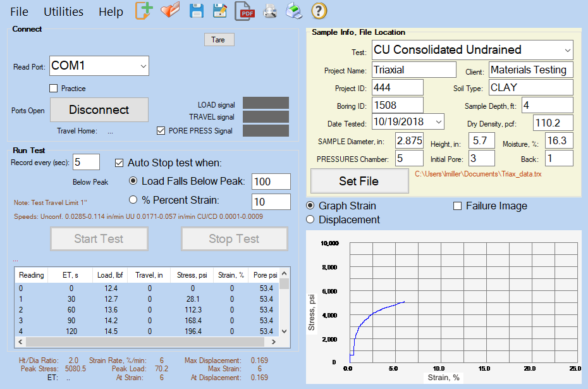Viewport: 588px width, 389px height.
Task: Click the Strain, % column header
Action: (x=231, y=275)
